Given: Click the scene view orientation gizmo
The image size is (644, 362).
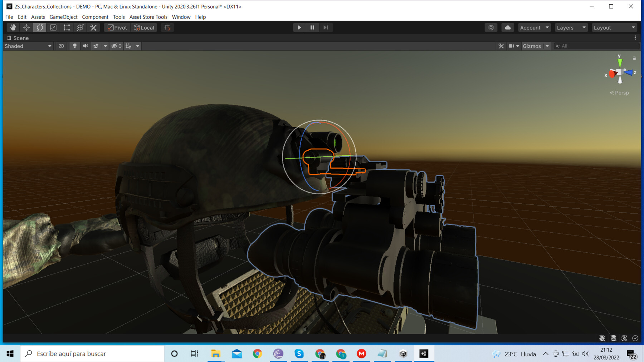Looking at the screenshot, I should [620, 72].
